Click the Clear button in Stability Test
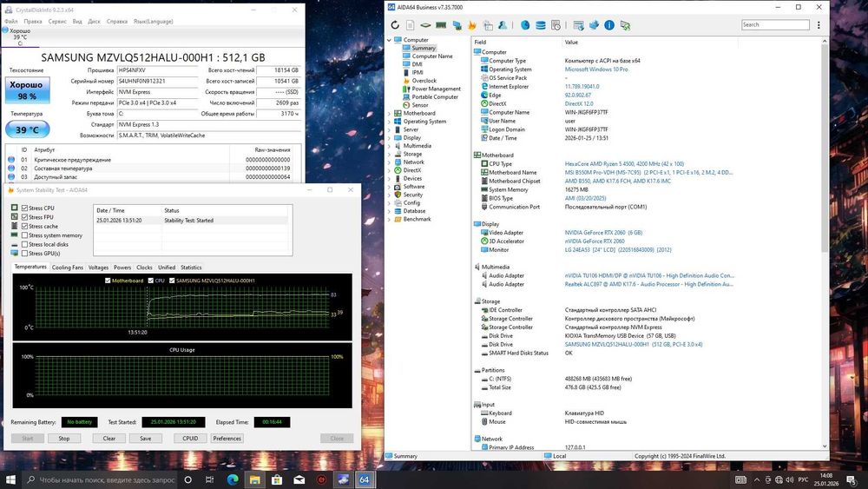Image resolution: width=868 pixels, height=489 pixels. (x=109, y=438)
